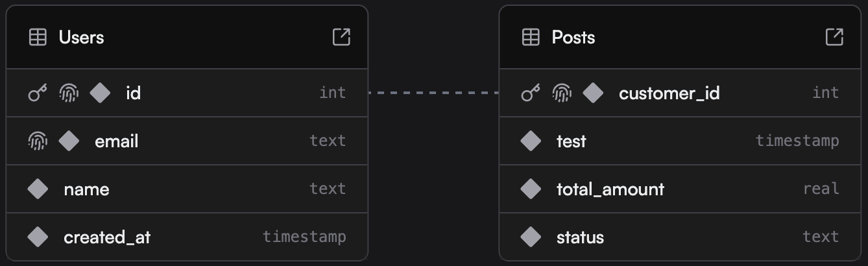This screenshot has width=868, height=266.
Task: Click the table grid icon beside Users
Action: [x=38, y=37]
